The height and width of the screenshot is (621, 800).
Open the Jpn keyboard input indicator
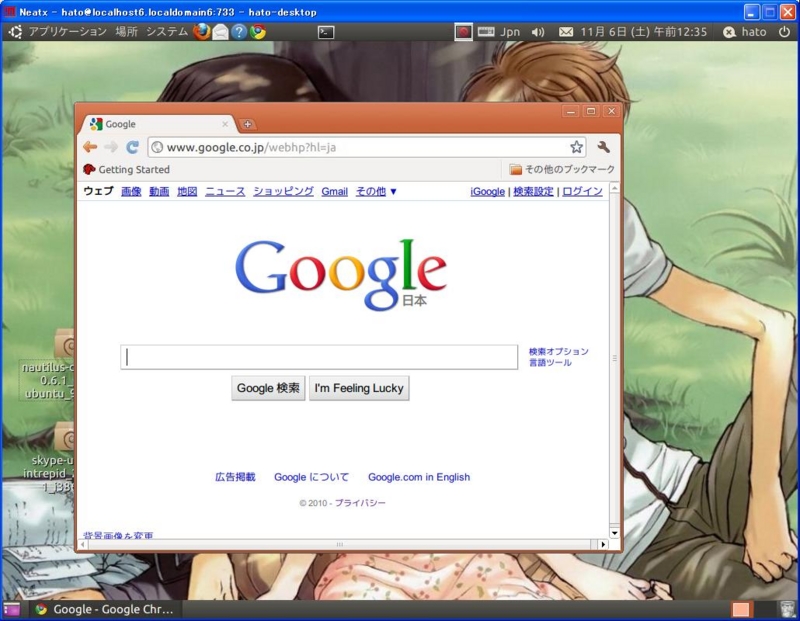[499, 32]
